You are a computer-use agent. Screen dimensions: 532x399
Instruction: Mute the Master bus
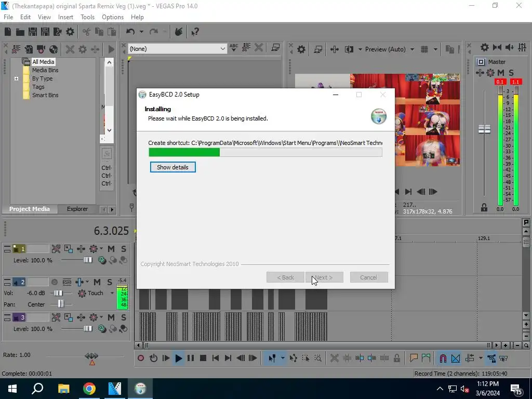point(501,73)
